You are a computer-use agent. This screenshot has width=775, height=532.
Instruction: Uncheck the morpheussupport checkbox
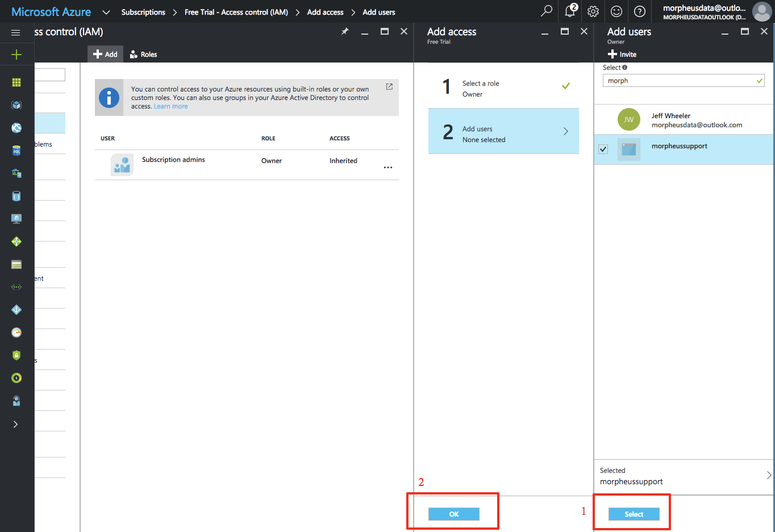[x=603, y=149]
